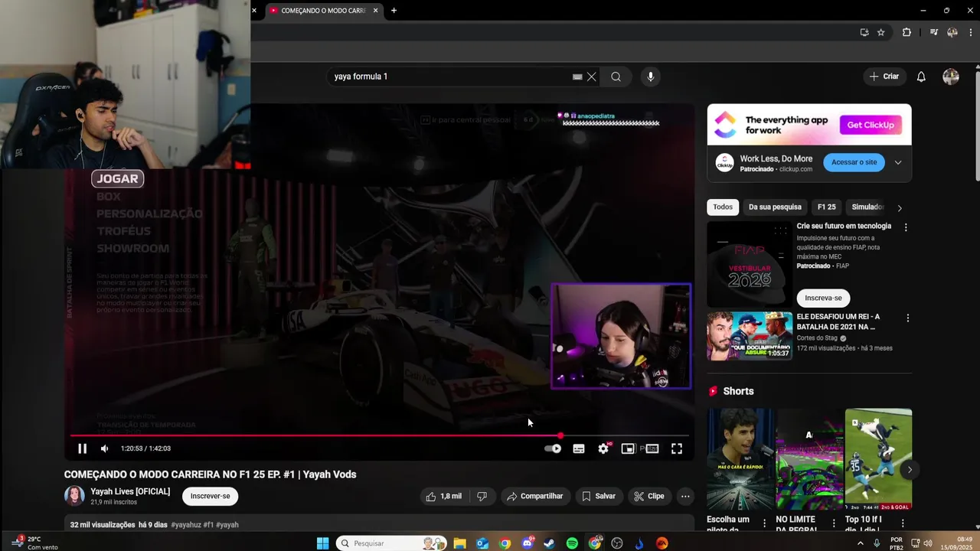Select Da sua pesquisa filter chip
The image size is (980, 551).
tap(775, 207)
